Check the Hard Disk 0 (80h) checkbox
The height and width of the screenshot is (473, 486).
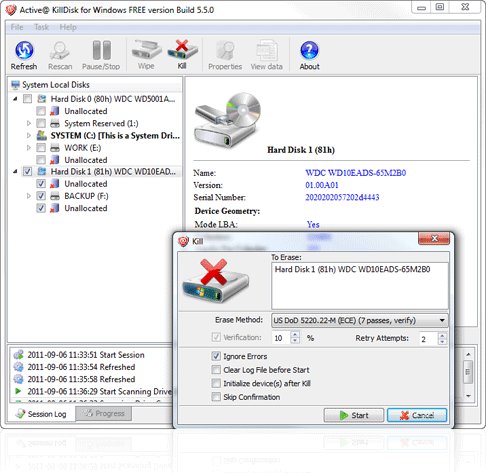(27, 99)
